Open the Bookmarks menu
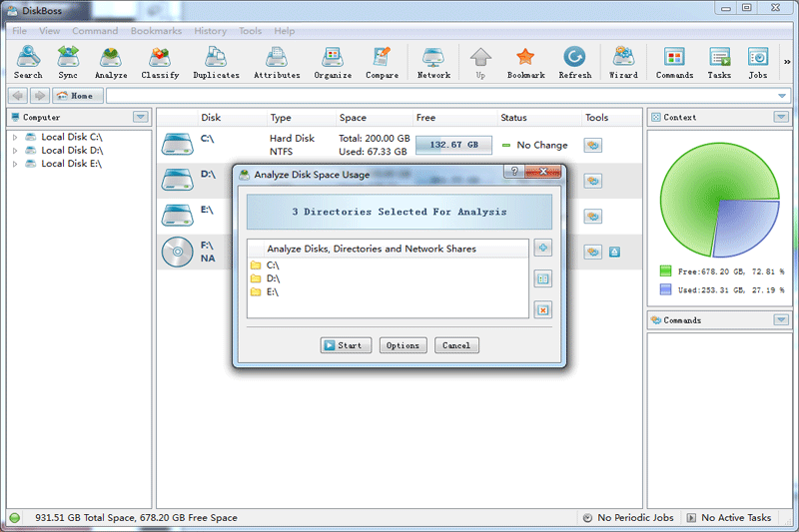The height and width of the screenshot is (532, 799). coord(156,31)
